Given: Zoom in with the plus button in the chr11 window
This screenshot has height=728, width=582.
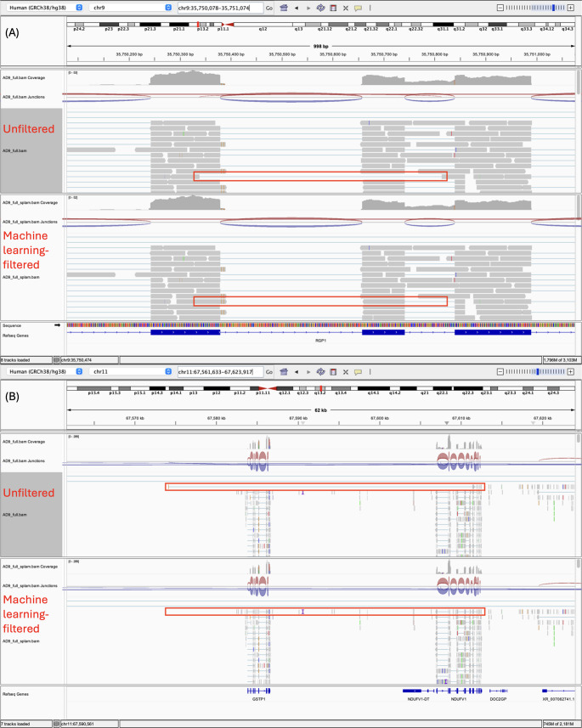Looking at the screenshot, I should pos(570,372).
